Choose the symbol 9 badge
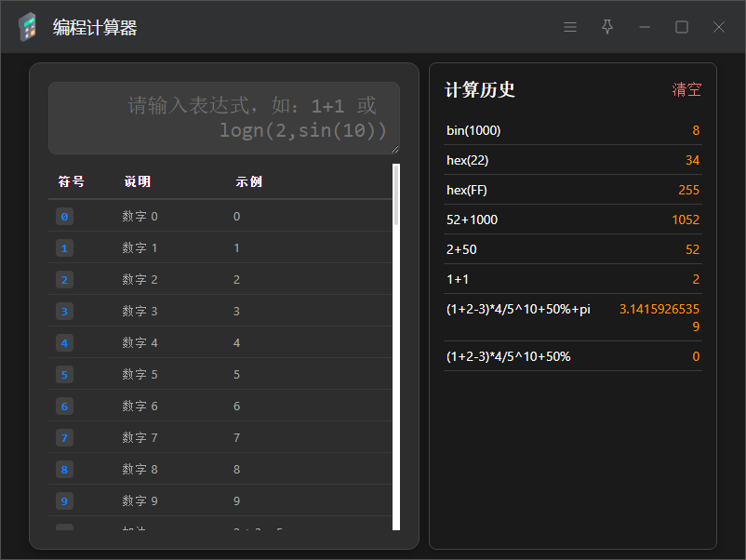 [x=64, y=501]
